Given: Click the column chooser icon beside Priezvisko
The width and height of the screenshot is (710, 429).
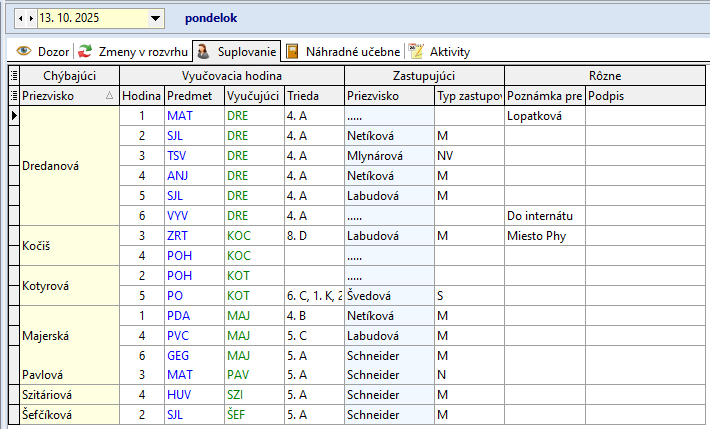Looking at the screenshot, I should (x=14, y=96).
